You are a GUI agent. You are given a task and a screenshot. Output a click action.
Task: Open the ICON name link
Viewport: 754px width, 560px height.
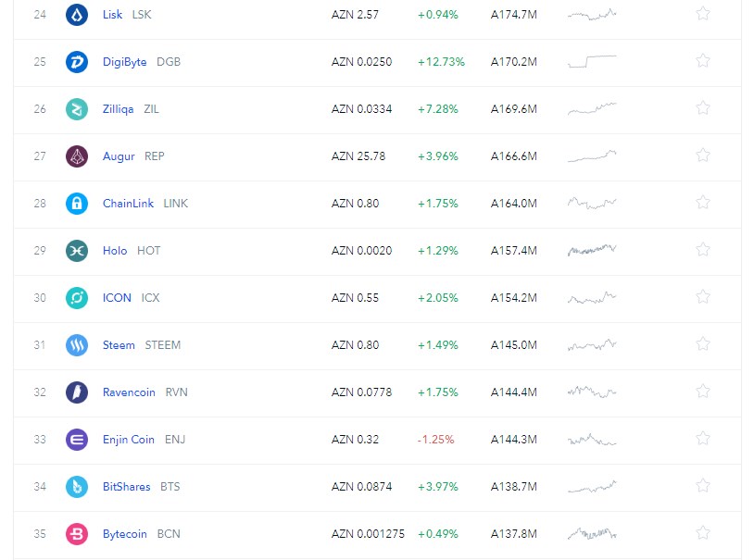(x=117, y=297)
